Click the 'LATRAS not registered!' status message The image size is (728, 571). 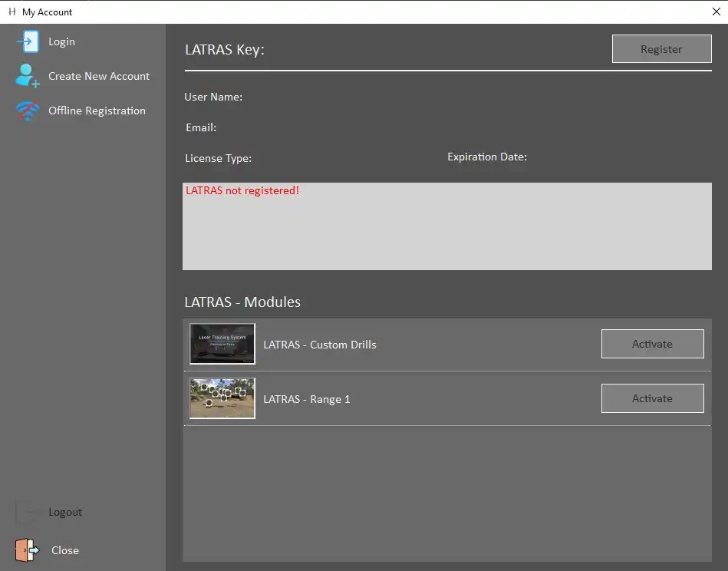(x=242, y=190)
